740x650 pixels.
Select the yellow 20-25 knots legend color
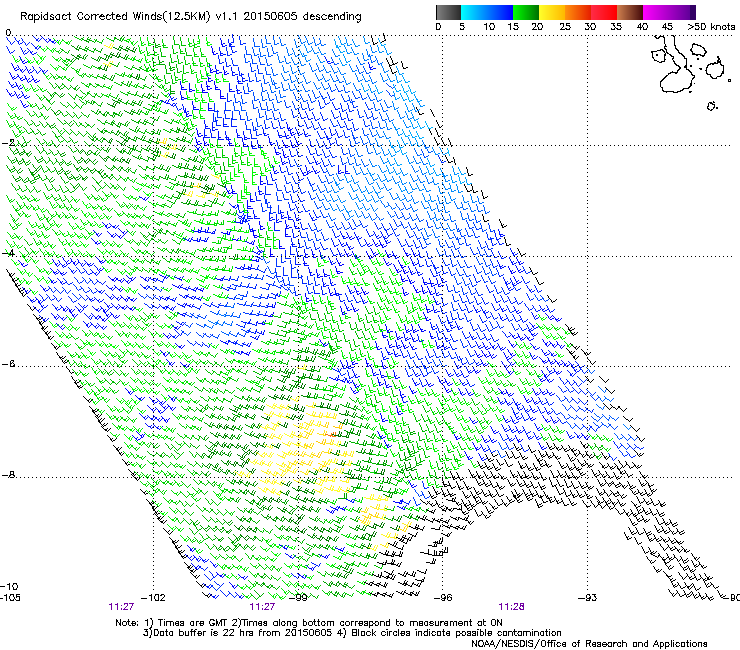click(552, 12)
